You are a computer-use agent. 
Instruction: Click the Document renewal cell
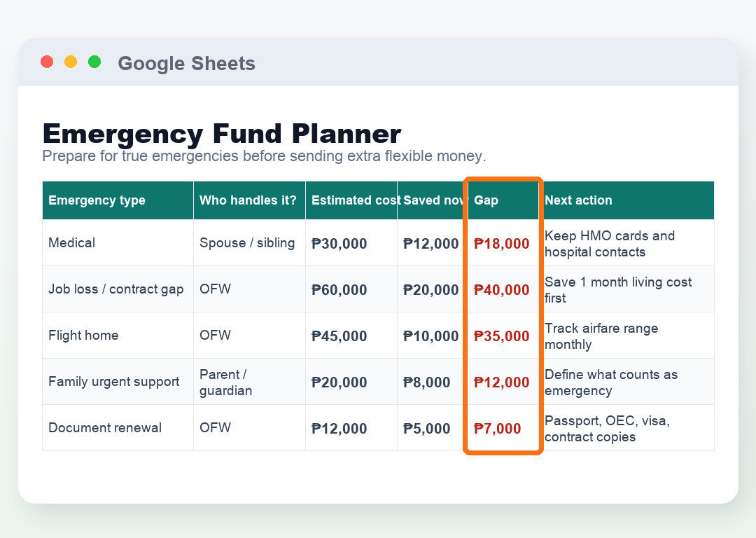click(118, 428)
